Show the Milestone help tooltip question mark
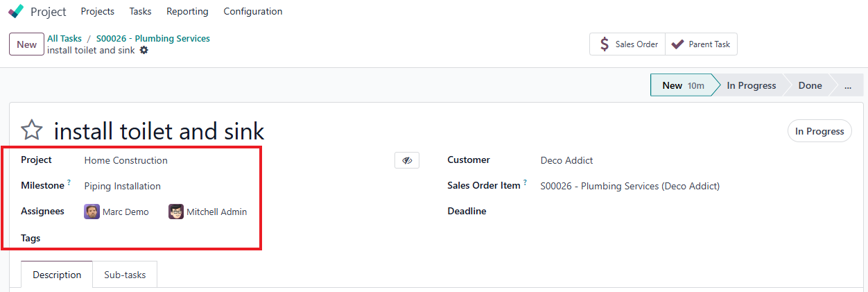 [69, 183]
